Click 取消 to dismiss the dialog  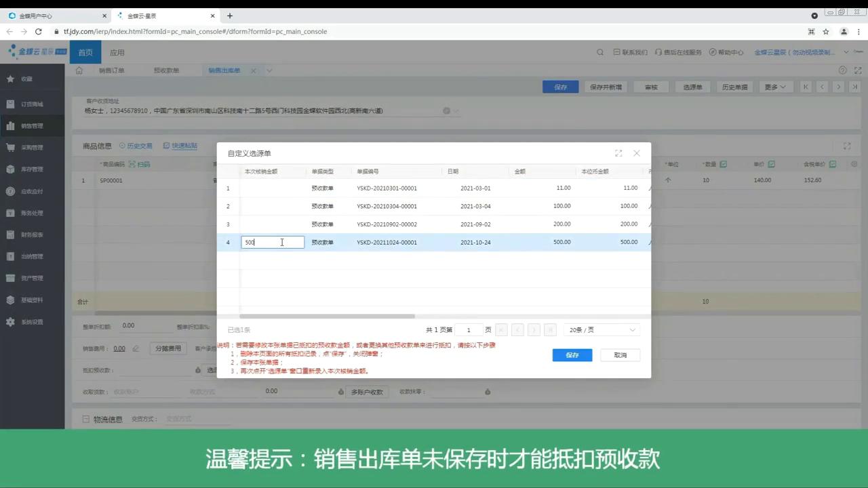click(x=619, y=354)
